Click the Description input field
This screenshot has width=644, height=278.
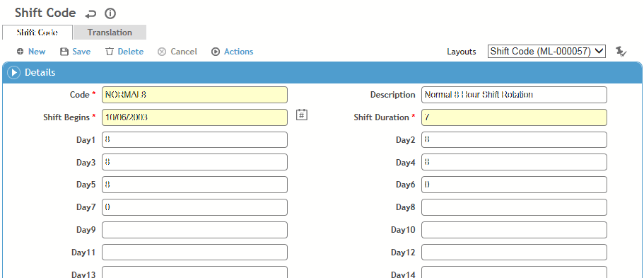[x=514, y=95]
